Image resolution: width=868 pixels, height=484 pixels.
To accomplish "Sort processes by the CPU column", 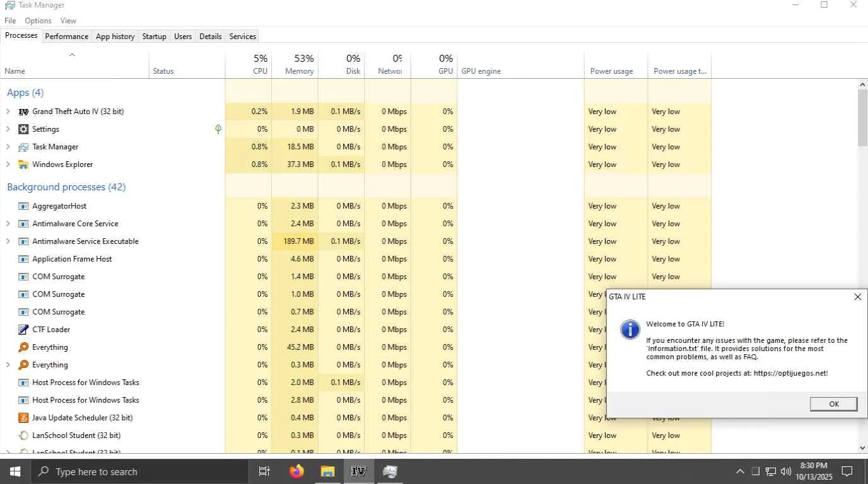I will (x=249, y=64).
